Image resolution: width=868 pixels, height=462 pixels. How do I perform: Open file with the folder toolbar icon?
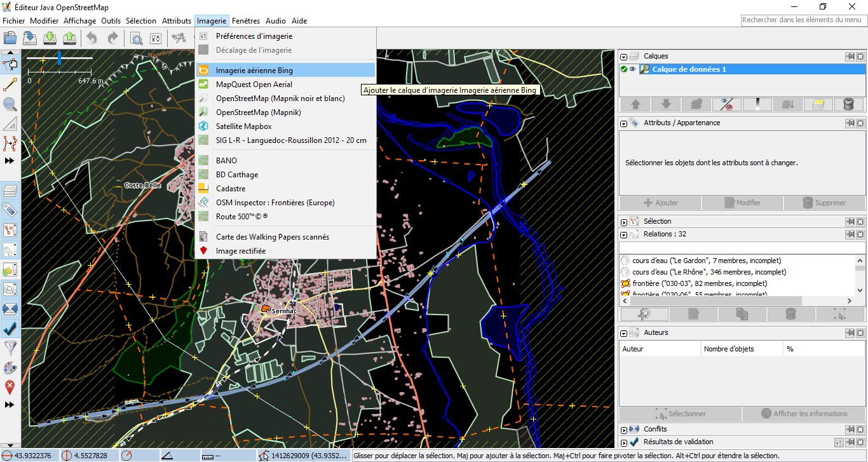pyautogui.click(x=10, y=38)
